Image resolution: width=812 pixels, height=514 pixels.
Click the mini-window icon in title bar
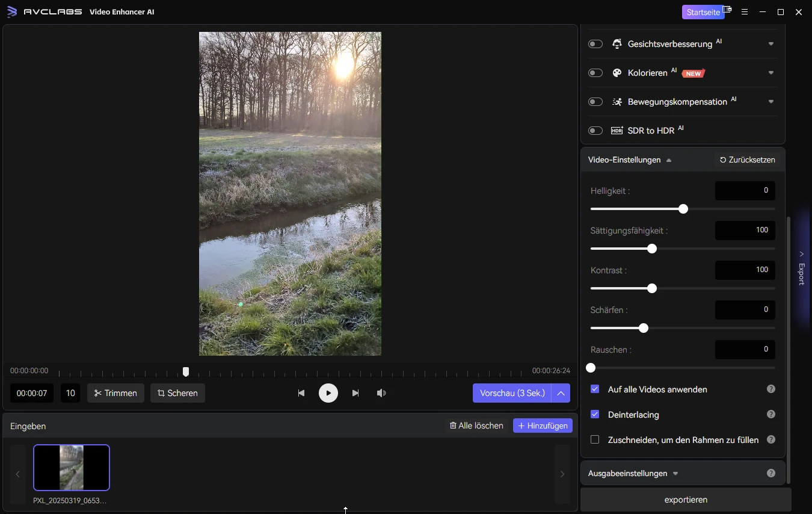tap(727, 10)
